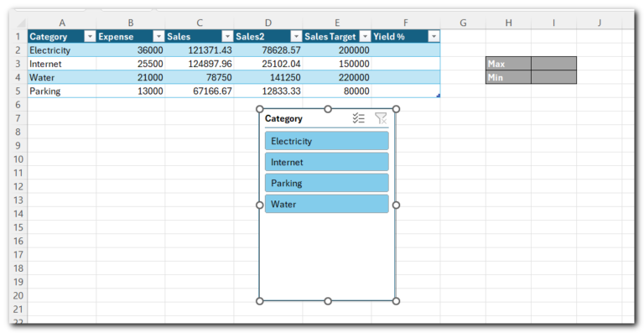Expand Sales2 column filter arrow
The image size is (644, 333).
(296, 37)
